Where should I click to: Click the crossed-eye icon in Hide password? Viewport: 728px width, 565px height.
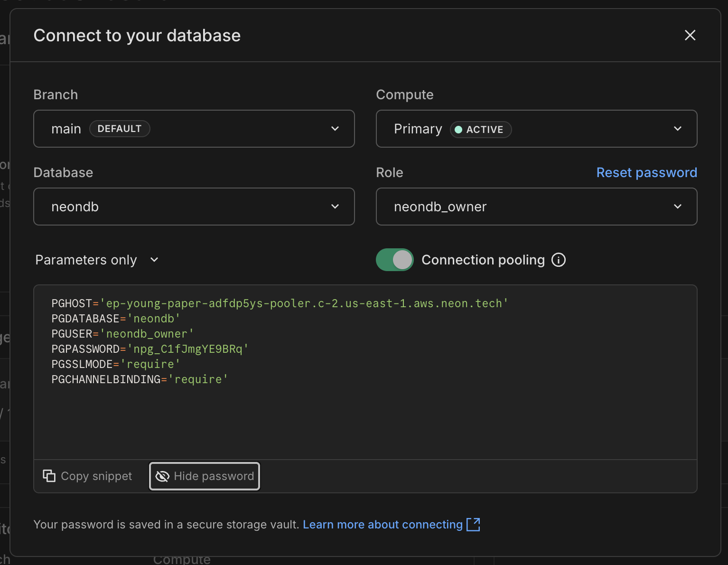pyautogui.click(x=162, y=476)
